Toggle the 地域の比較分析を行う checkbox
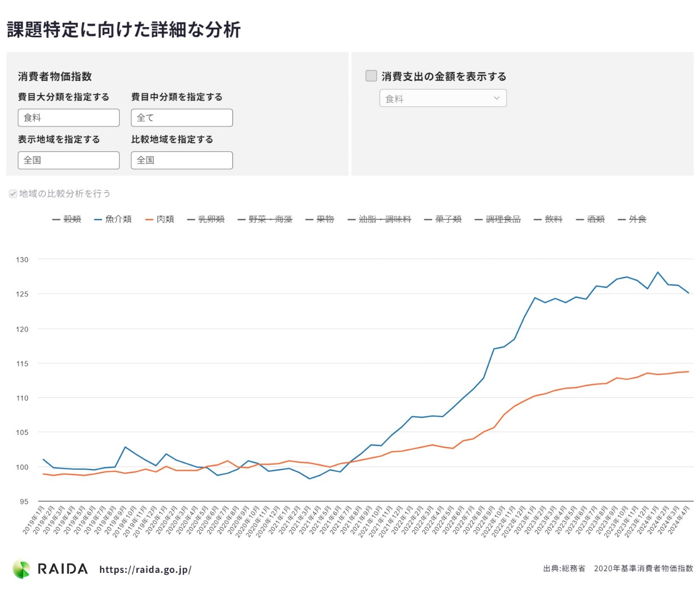700x600 pixels. tap(13, 194)
